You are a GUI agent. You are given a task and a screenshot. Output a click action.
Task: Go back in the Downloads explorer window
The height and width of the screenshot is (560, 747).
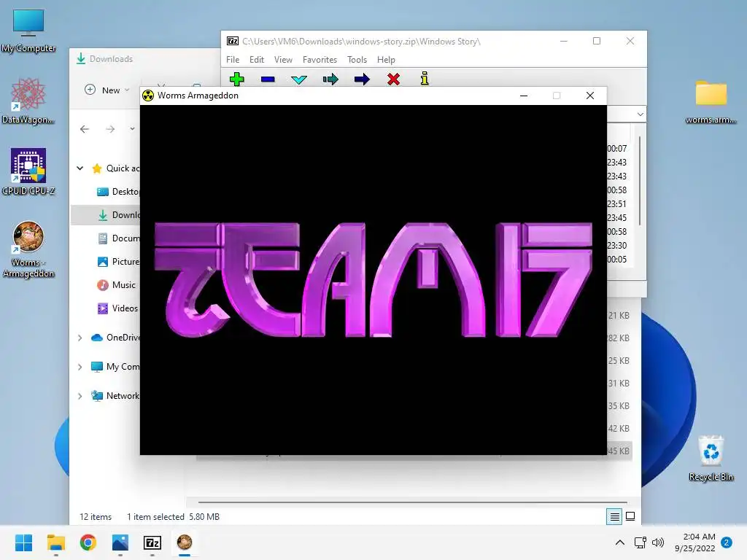point(85,129)
